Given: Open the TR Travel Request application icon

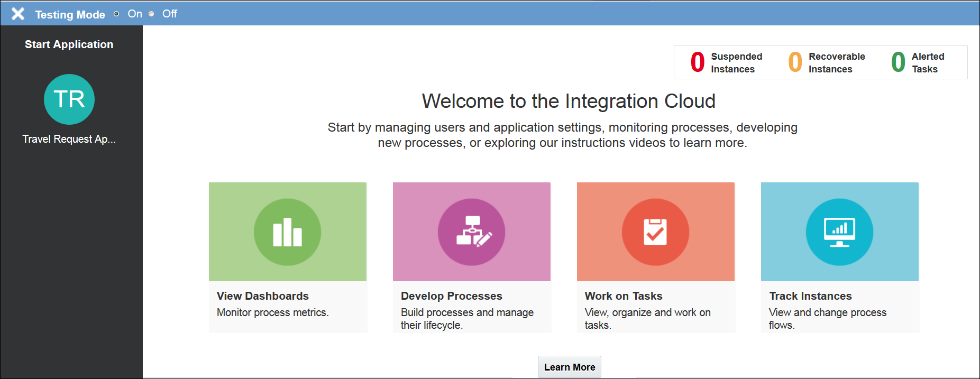Looking at the screenshot, I should [x=69, y=99].
